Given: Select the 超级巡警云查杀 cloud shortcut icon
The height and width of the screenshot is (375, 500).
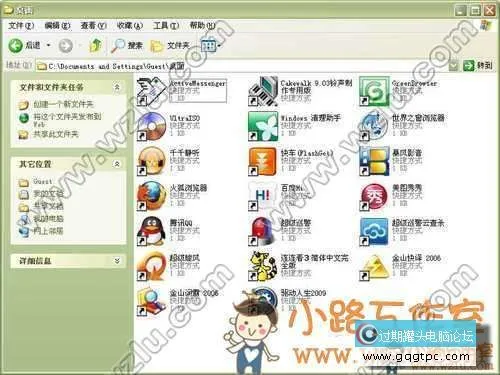Looking at the screenshot, I should click(x=374, y=232).
